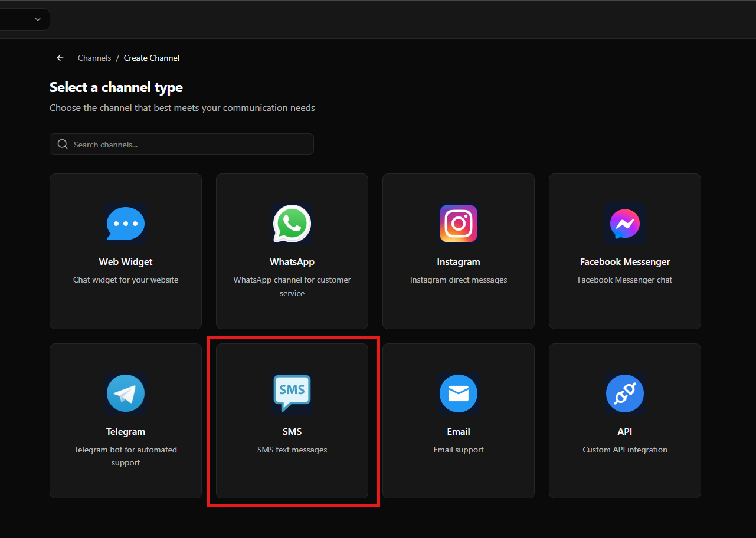Click the 'Select a channel type' heading

click(x=116, y=87)
